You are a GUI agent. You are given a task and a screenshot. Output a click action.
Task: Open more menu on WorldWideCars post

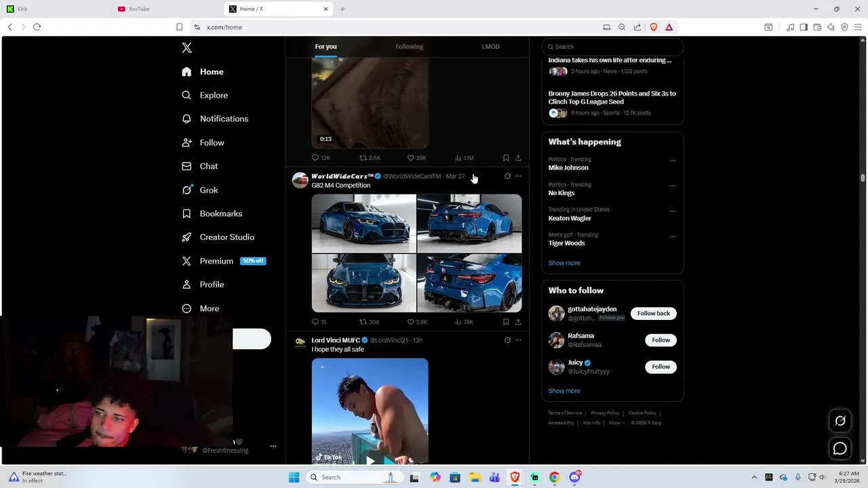[518, 176]
